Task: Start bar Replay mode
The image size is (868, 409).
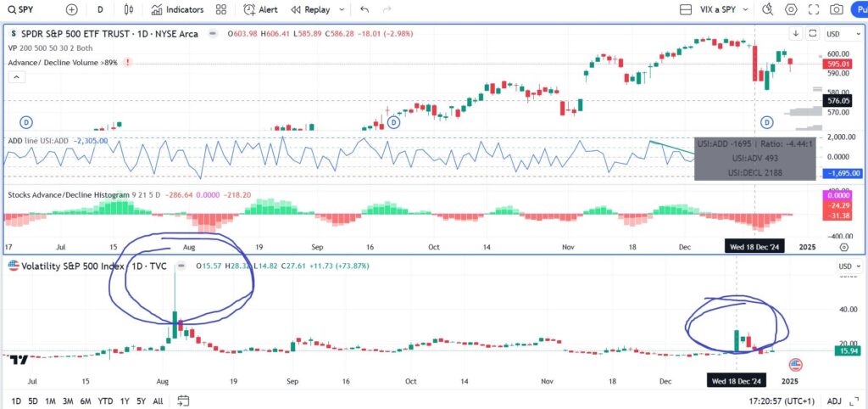Action: click(310, 9)
